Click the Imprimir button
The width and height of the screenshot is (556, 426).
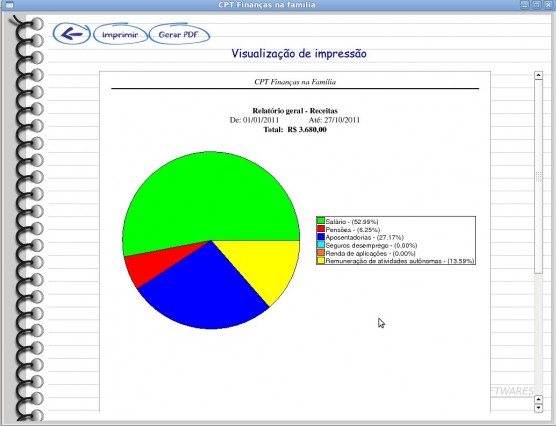point(120,34)
